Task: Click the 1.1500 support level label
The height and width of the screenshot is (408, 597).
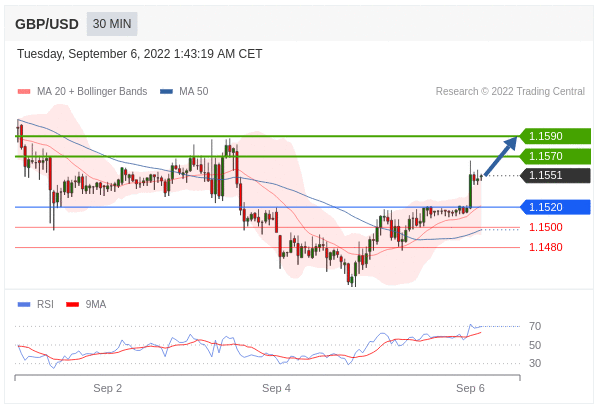Action: 546,227
